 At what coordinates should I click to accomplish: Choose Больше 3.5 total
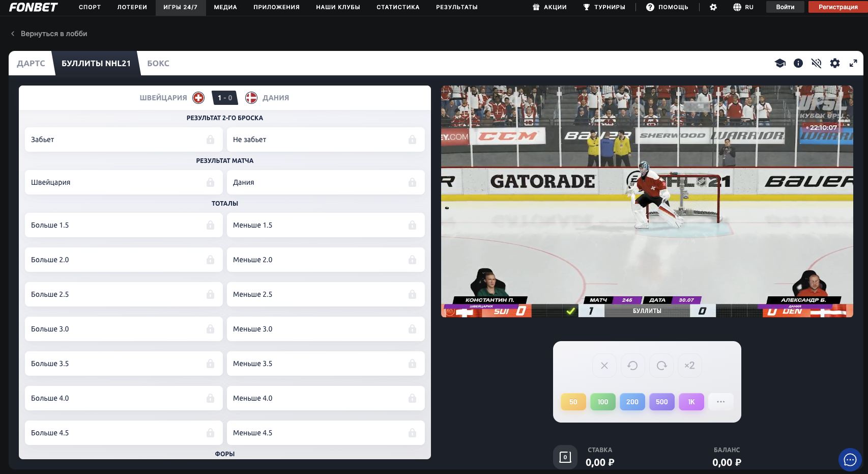tap(124, 364)
